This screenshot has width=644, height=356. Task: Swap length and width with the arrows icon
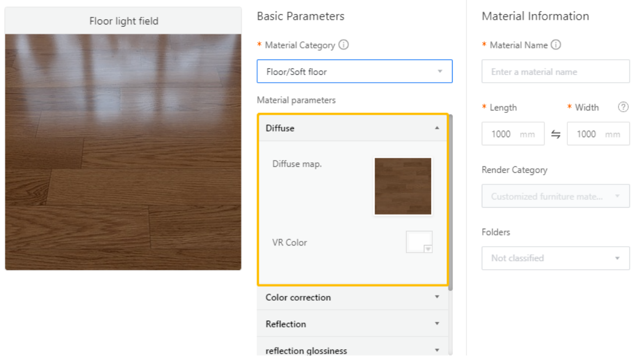[x=556, y=134]
